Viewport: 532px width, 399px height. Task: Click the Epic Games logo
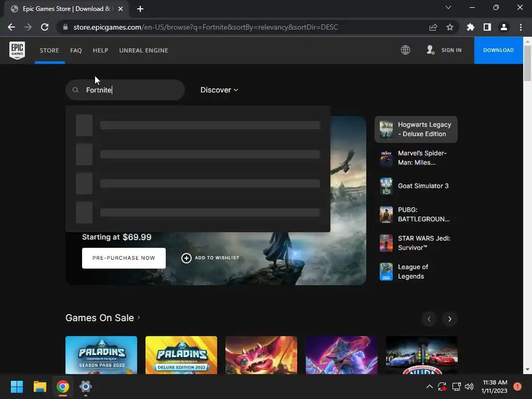(x=17, y=50)
